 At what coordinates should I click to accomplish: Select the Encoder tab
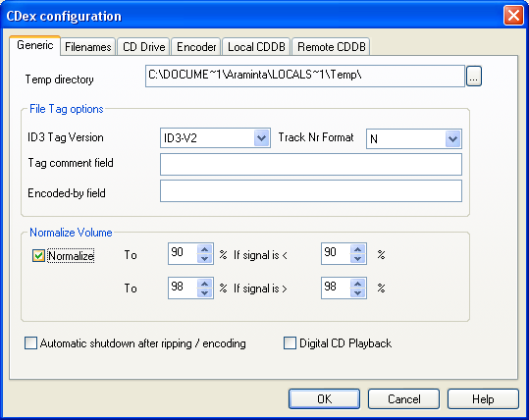[x=196, y=46]
